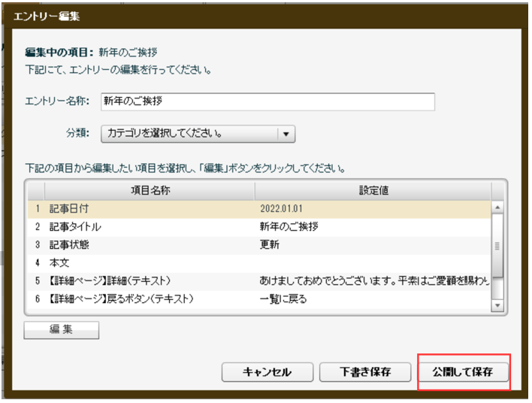532x403 pixels.
Task: Click the list scrollbar down arrow
Action: pos(497,305)
